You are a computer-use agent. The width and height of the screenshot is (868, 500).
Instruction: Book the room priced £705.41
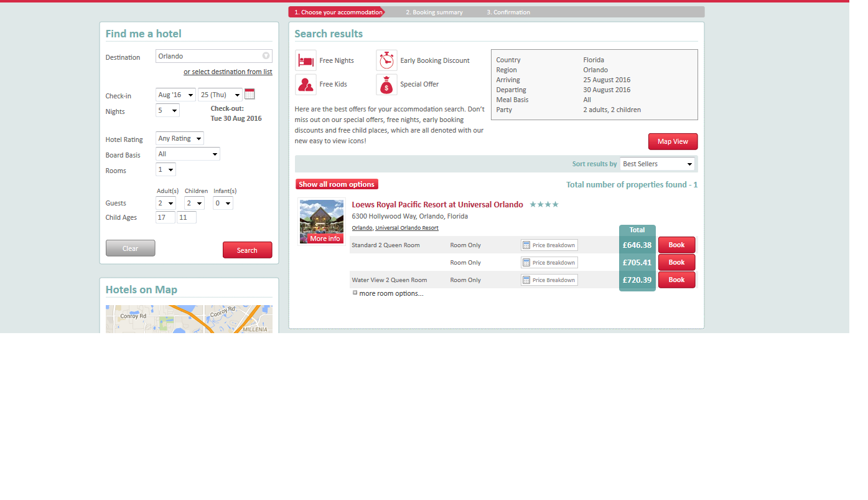tap(677, 262)
